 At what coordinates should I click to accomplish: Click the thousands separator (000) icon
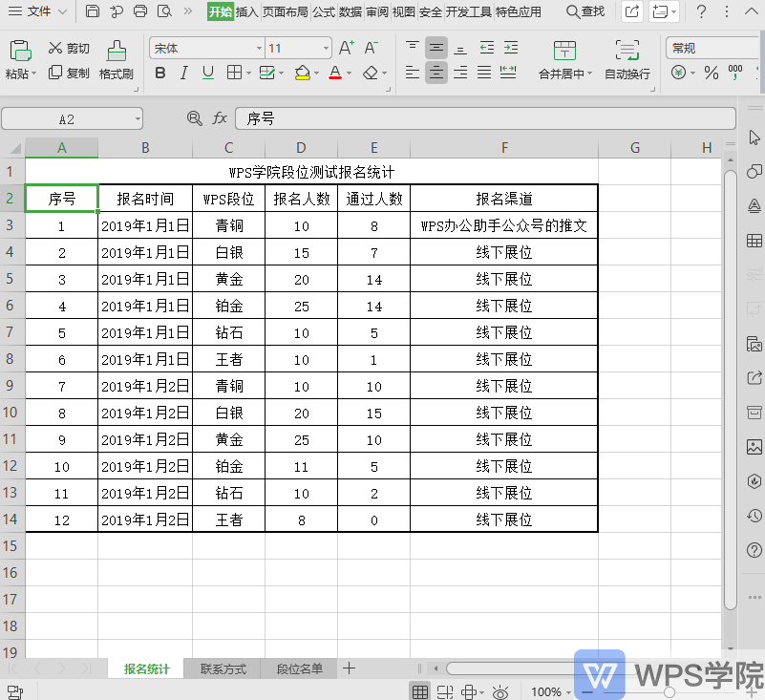[735, 73]
